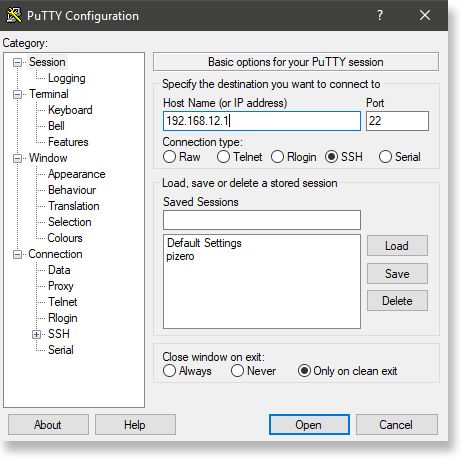Click the PuTTY icon in the title bar
This screenshot has width=469, height=461.
[13, 15]
